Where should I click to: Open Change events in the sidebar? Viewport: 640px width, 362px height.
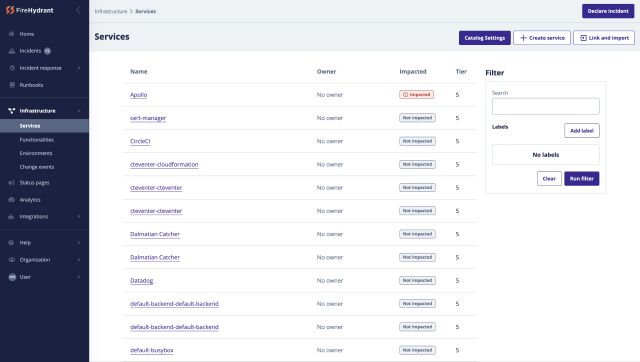pos(37,167)
